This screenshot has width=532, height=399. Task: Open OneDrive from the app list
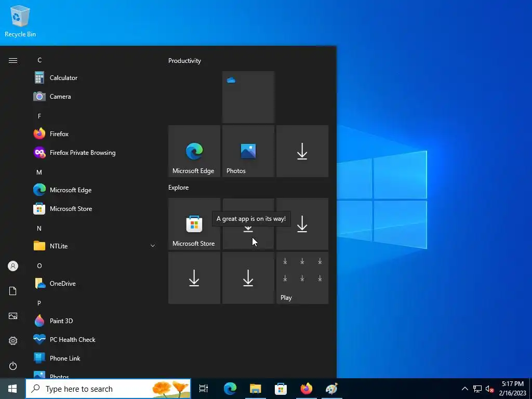[x=95, y=283]
